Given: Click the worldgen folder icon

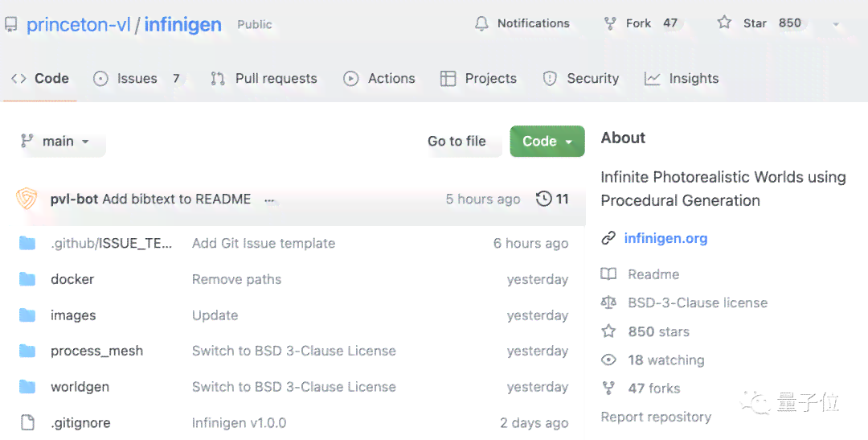Looking at the screenshot, I should tap(27, 387).
